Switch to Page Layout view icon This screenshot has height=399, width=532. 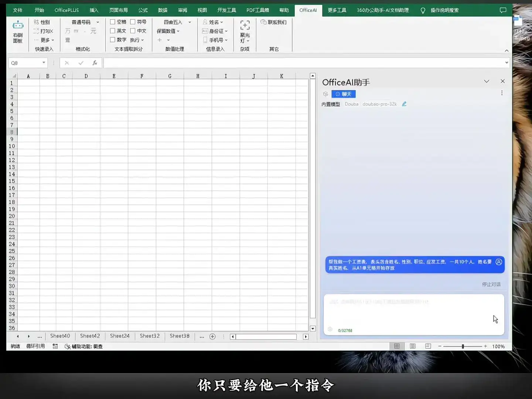[x=413, y=346]
